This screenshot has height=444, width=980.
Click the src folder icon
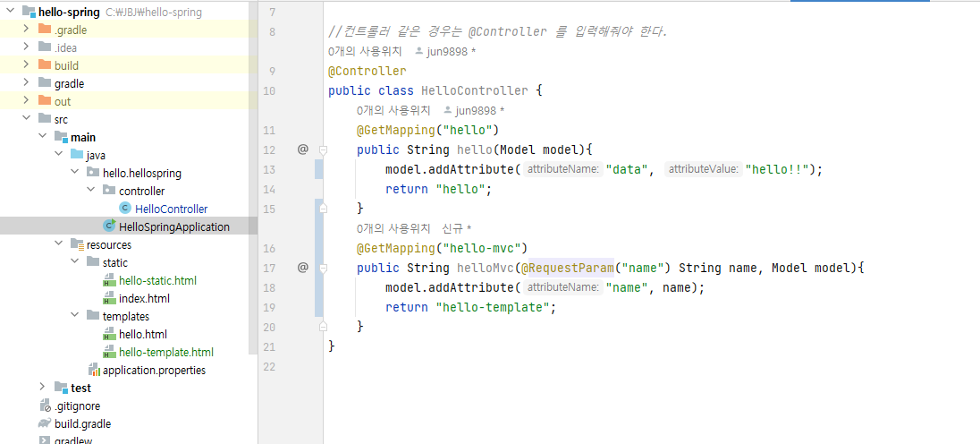(45, 119)
